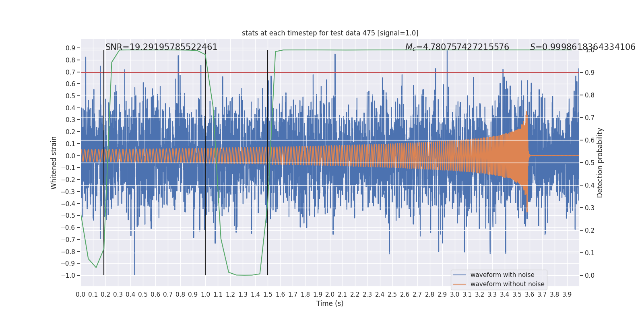Click the plot title about test data 475
This screenshot has width=644, height=322.
pos(330,33)
